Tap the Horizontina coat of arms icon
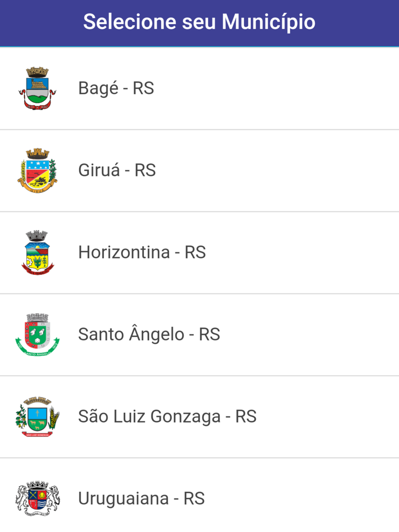The width and height of the screenshot is (399, 532). pyautogui.click(x=37, y=253)
